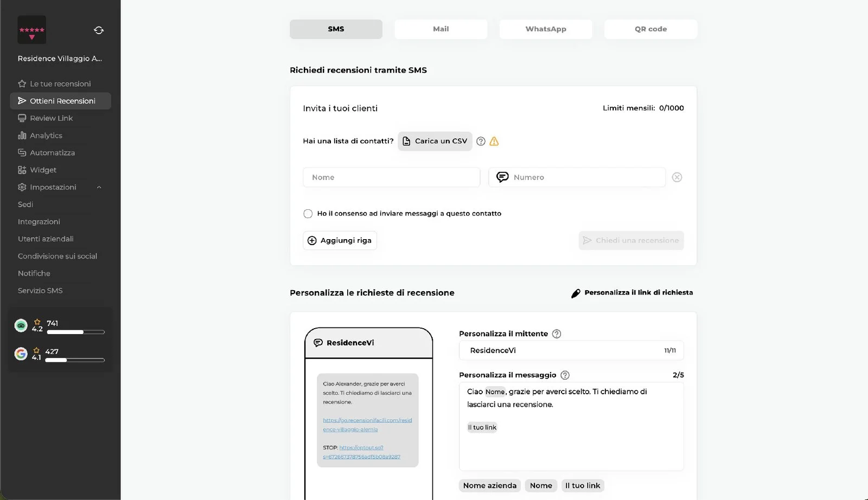The height and width of the screenshot is (500, 868).
Task: Click help icon next to CSV upload
Action: coord(481,142)
